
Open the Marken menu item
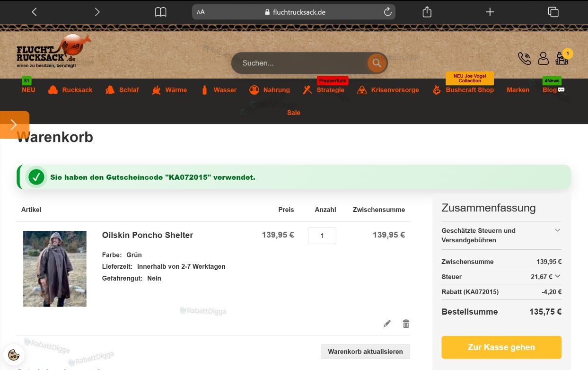518,90
